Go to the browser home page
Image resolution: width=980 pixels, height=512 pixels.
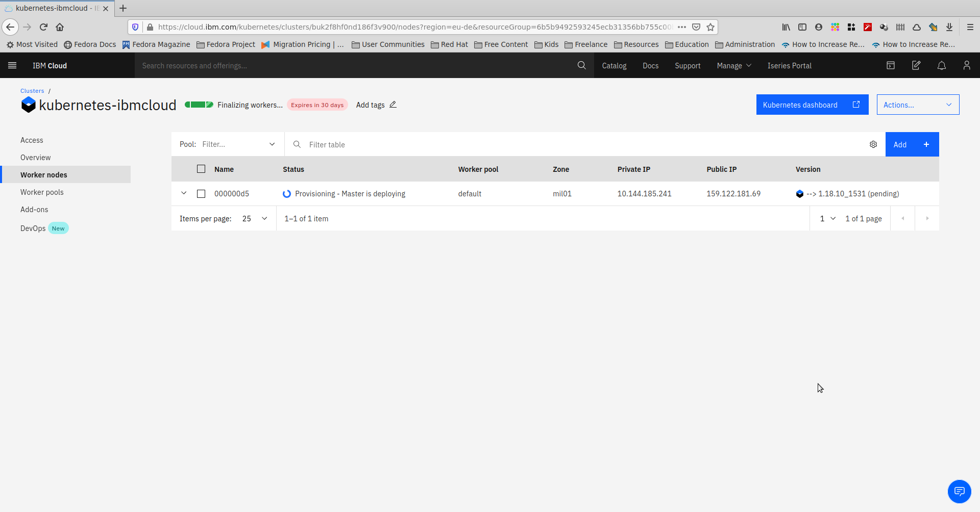coord(60,27)
